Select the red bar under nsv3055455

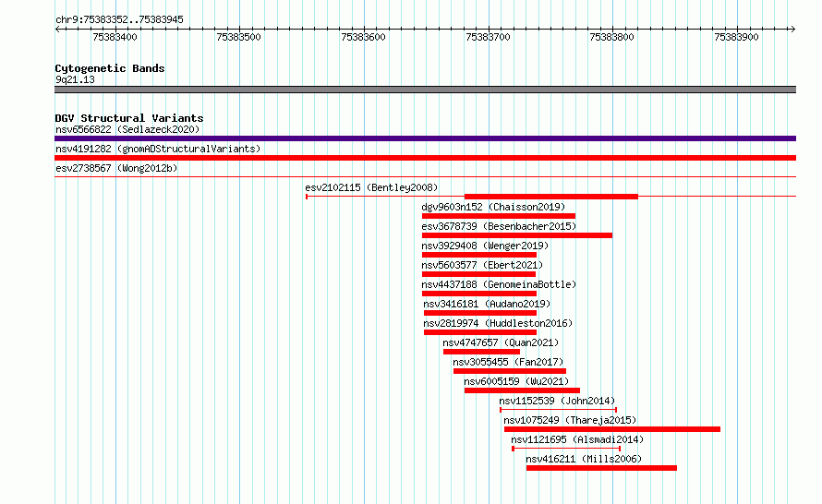pos(510,371)
